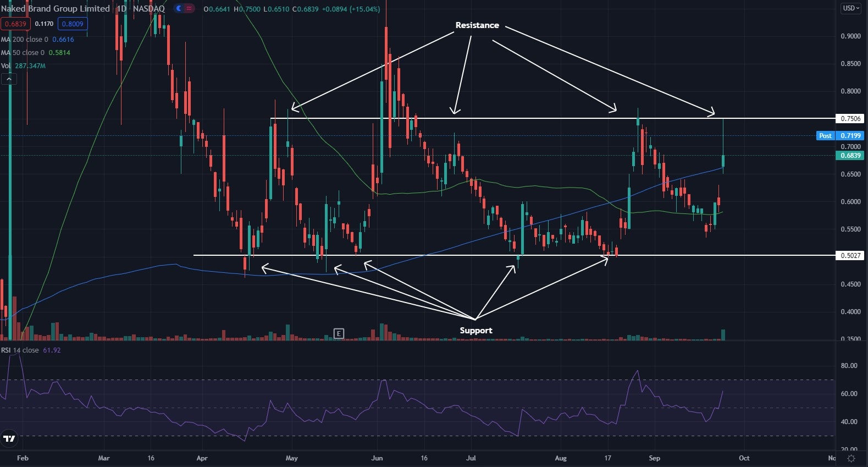The width and height of the screenshot is (868, 467).
Task: Click the Jun label on time axis
Action: [x=377, y=458]
